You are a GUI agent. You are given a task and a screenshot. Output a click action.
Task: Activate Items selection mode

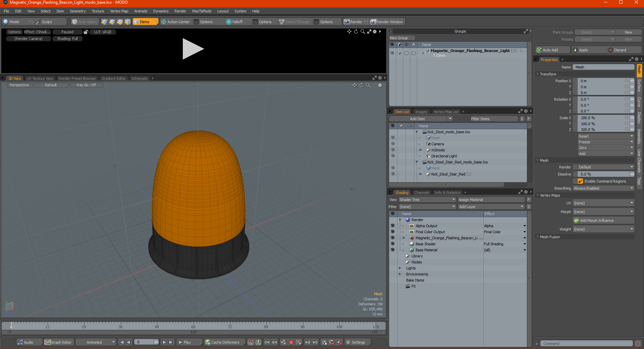[x=145, y=22]
